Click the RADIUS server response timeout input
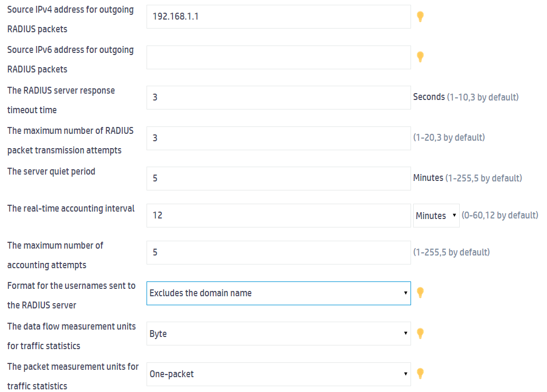547x392 pixels. point(278,97)
